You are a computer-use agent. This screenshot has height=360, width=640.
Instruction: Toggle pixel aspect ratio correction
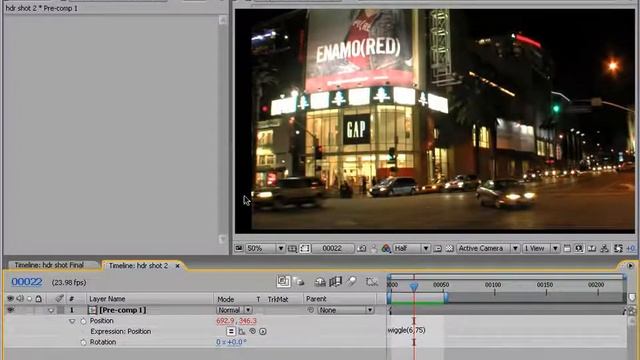click(x=567, y=248)
